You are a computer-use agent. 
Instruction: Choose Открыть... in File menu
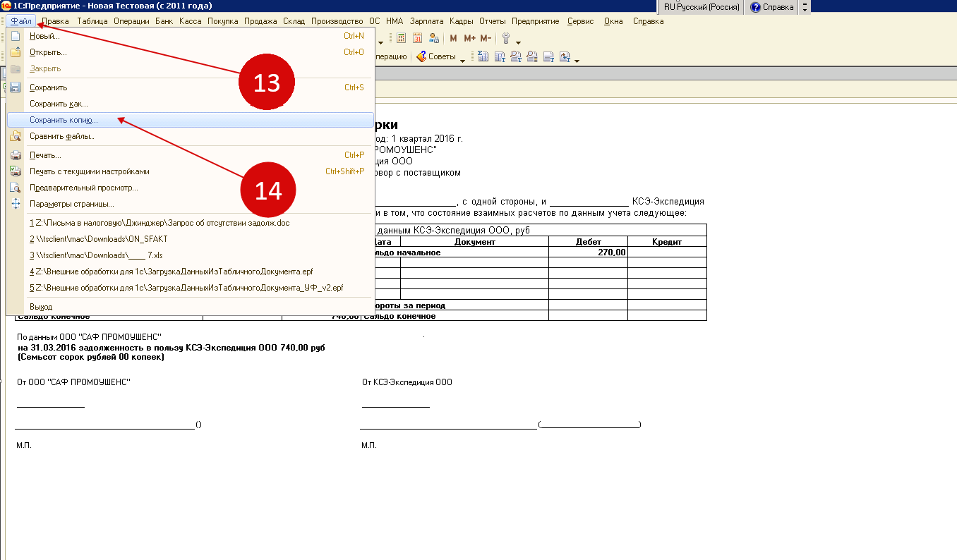190,52
